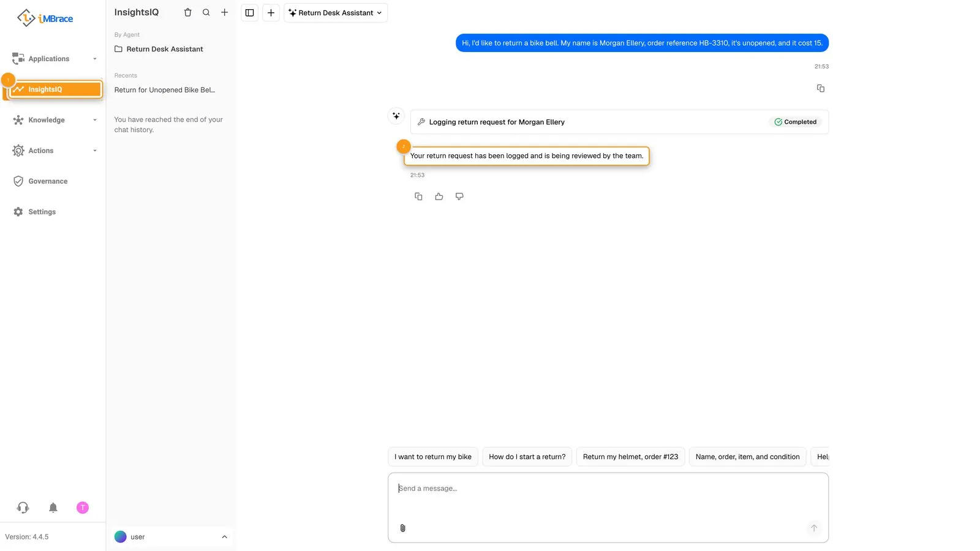Expand the Actions menu
This screenshot has height=551, width=980.
tap(54, 151)
